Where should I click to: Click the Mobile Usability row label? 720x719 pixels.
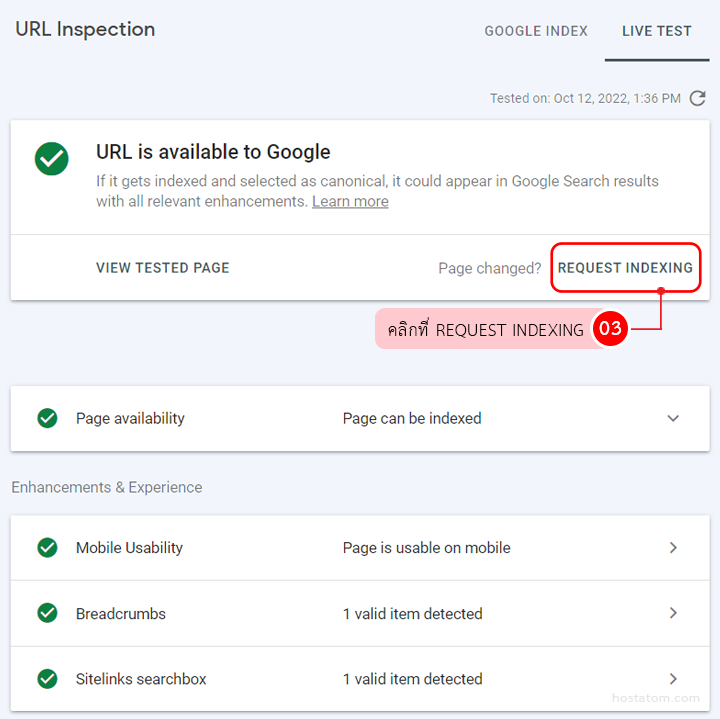coord(129,548)
